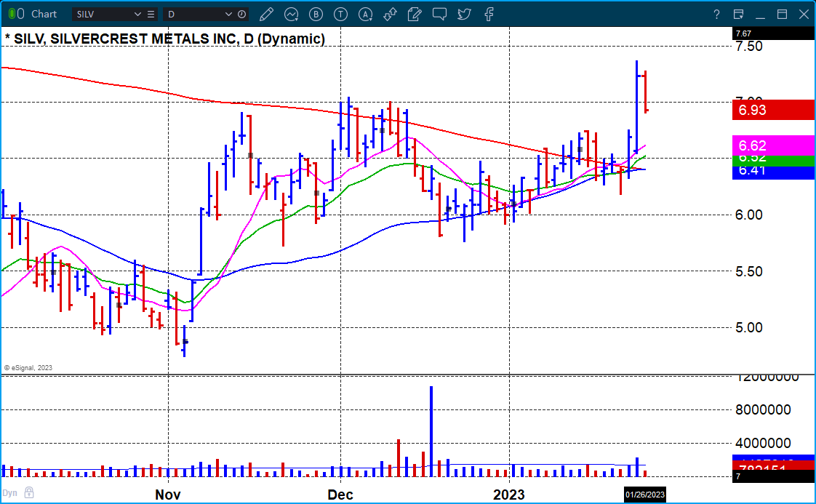The width and height of the screenshot is (816, 504).
Task: Click the Nov time axis label
Action: pos(167,495)
